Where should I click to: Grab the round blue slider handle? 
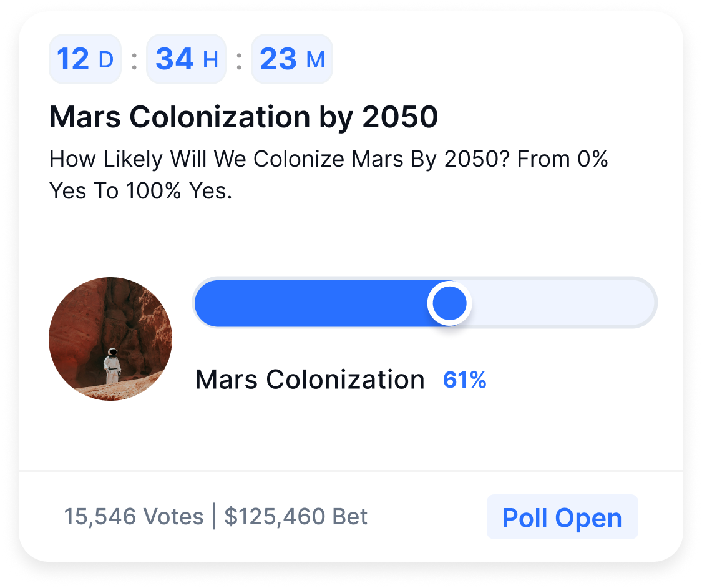pos(449,303)
